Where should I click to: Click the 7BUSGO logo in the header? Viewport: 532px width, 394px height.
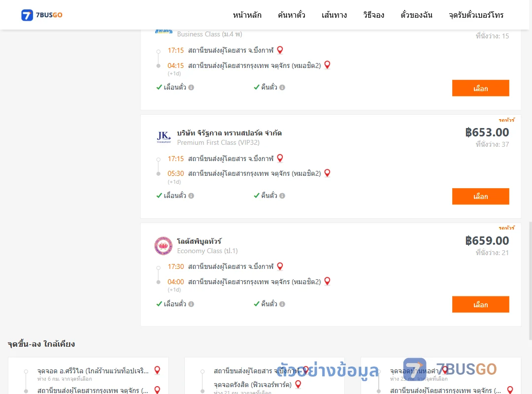point(42,15)
